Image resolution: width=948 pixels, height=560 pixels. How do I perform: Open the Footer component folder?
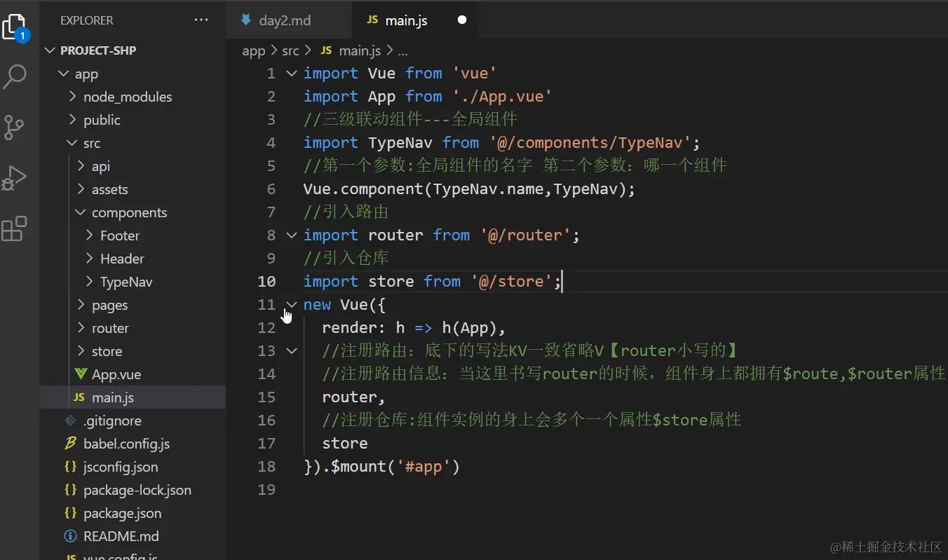120,235
